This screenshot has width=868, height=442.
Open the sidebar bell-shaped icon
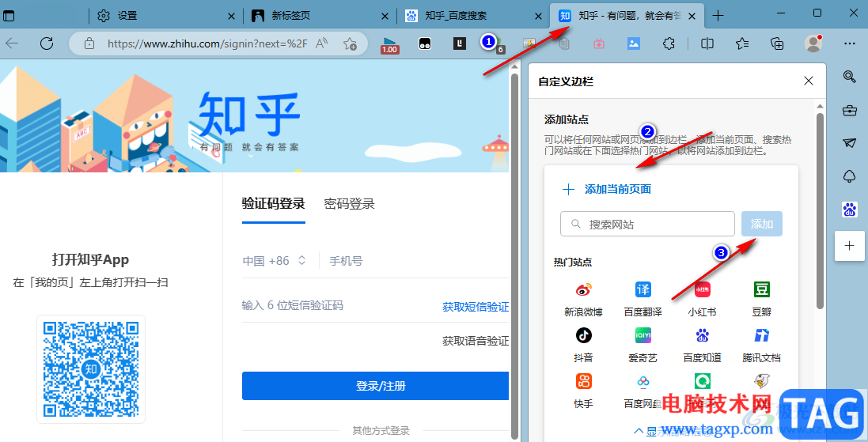point(850,176)
